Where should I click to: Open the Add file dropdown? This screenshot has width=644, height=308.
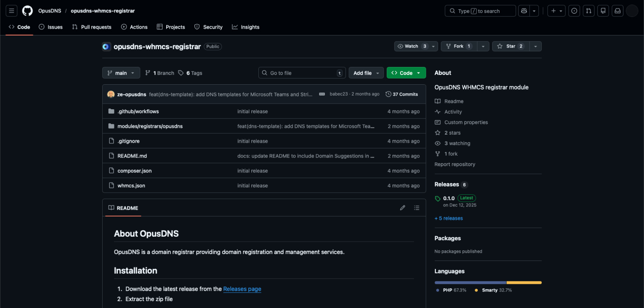tap(366, 73)
